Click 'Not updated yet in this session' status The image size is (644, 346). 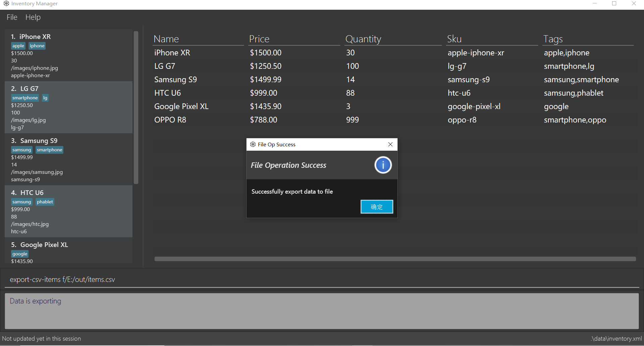[42, 339]
